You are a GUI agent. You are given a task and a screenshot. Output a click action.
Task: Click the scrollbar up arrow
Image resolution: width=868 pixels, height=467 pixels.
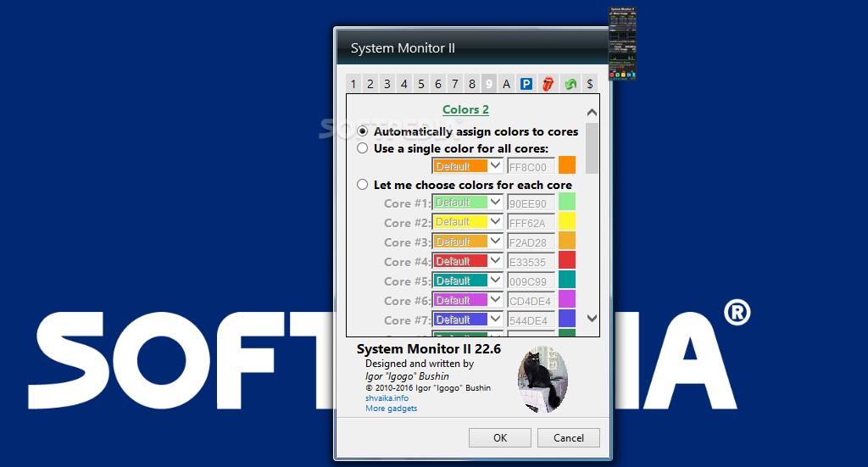point(592,113)
